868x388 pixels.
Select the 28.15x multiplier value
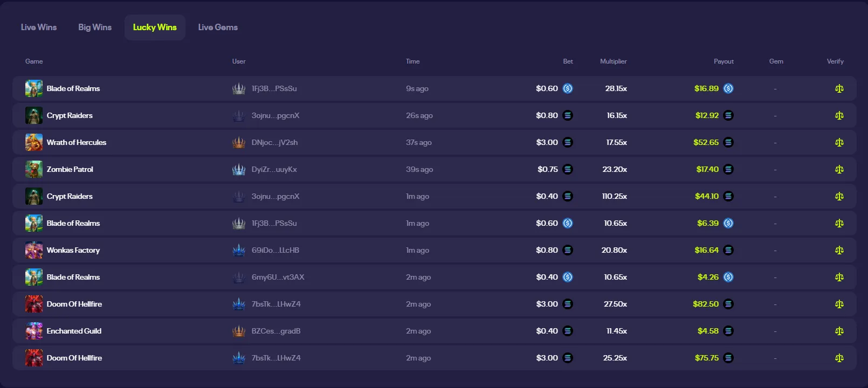616,88
